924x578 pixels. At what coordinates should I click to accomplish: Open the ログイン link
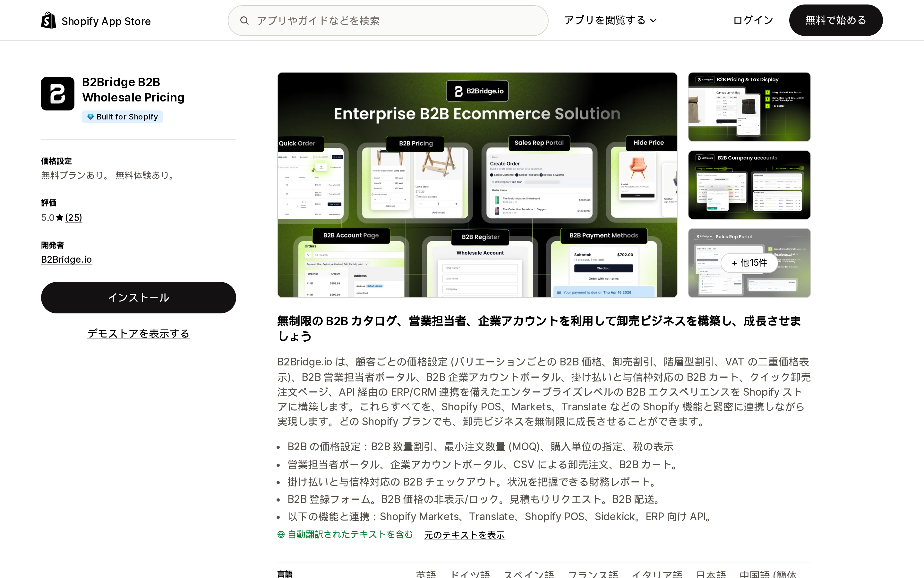tap(753, 20)
